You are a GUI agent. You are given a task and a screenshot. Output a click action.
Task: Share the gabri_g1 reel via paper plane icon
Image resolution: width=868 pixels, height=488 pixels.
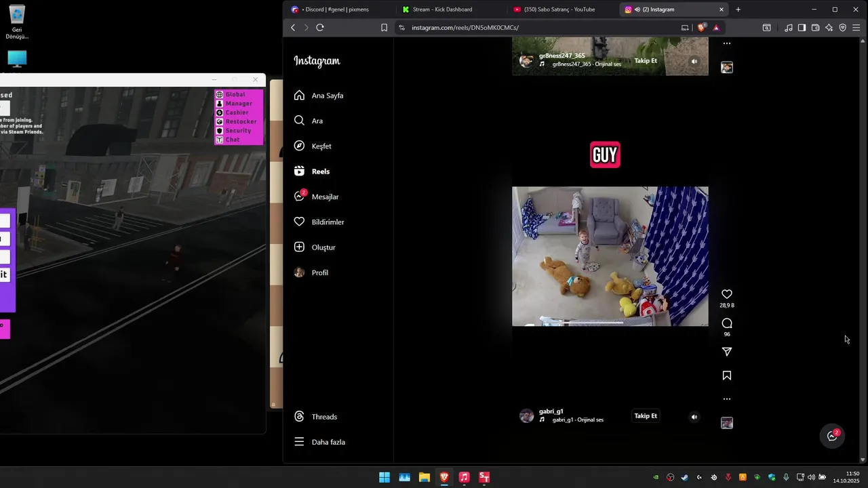point(727,352)
